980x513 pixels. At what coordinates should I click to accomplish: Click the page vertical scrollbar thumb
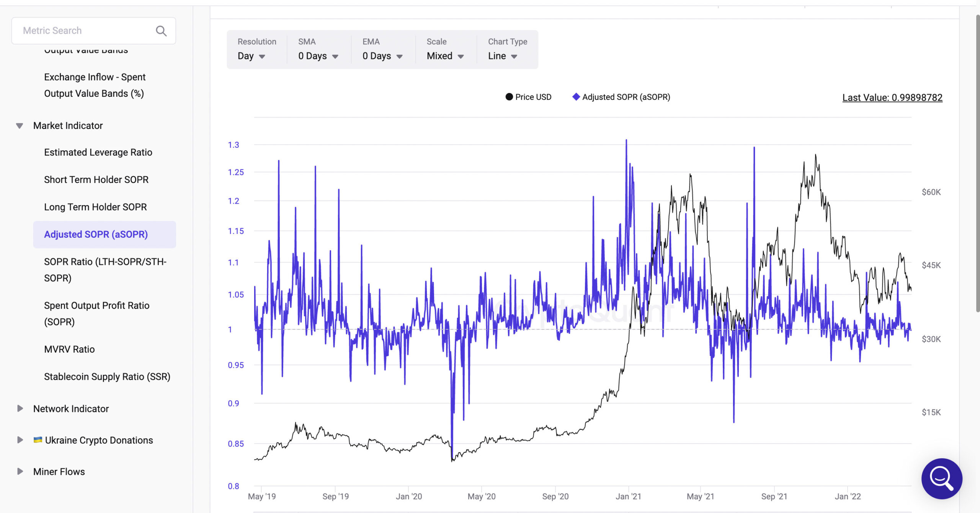tap(977, 164)
